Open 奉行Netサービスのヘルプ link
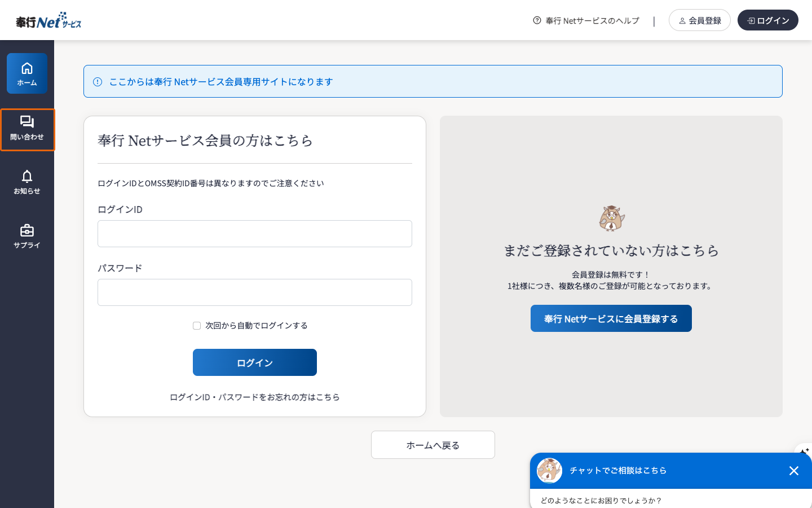This screenshot has height=508, width=812. tap(590, 20)
